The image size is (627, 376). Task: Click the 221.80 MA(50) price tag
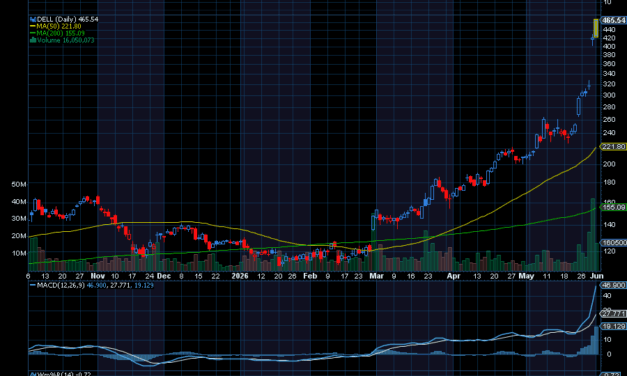coord(614,147)
